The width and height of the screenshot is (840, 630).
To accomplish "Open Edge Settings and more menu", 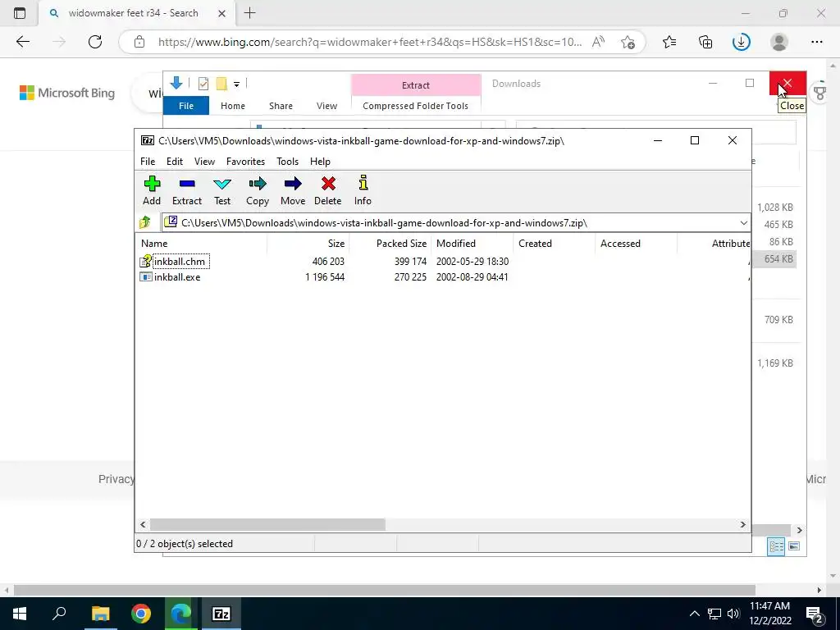I will click(x=816, y=42).
